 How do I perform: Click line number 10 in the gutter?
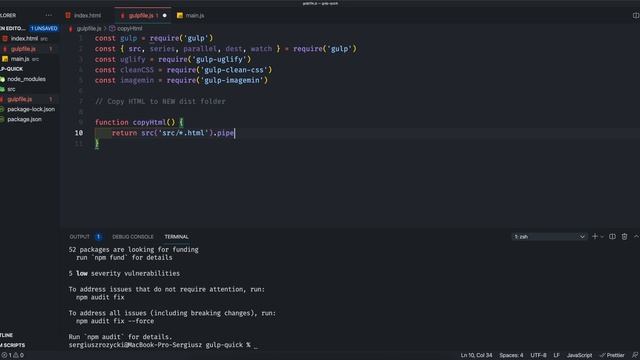tap(79, 133)
